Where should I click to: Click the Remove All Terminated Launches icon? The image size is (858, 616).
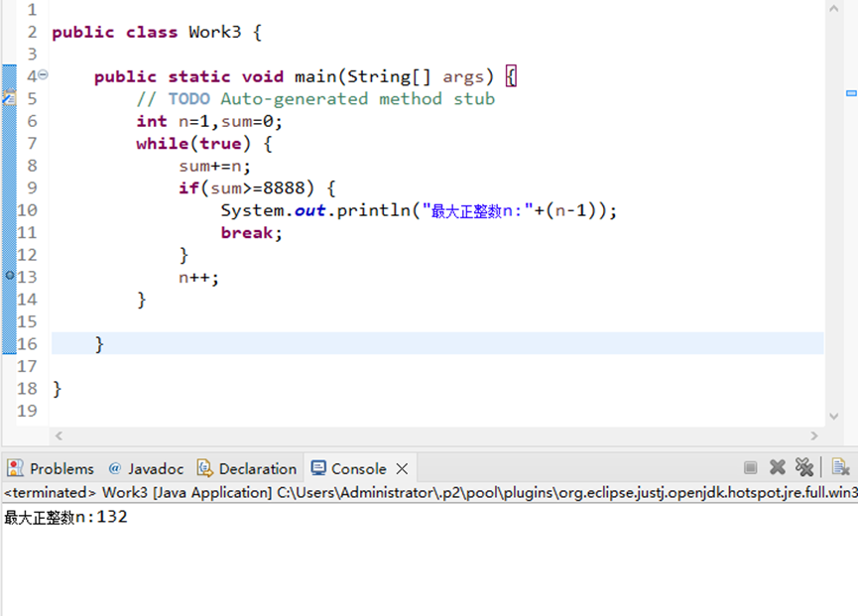tap(805, 467)
